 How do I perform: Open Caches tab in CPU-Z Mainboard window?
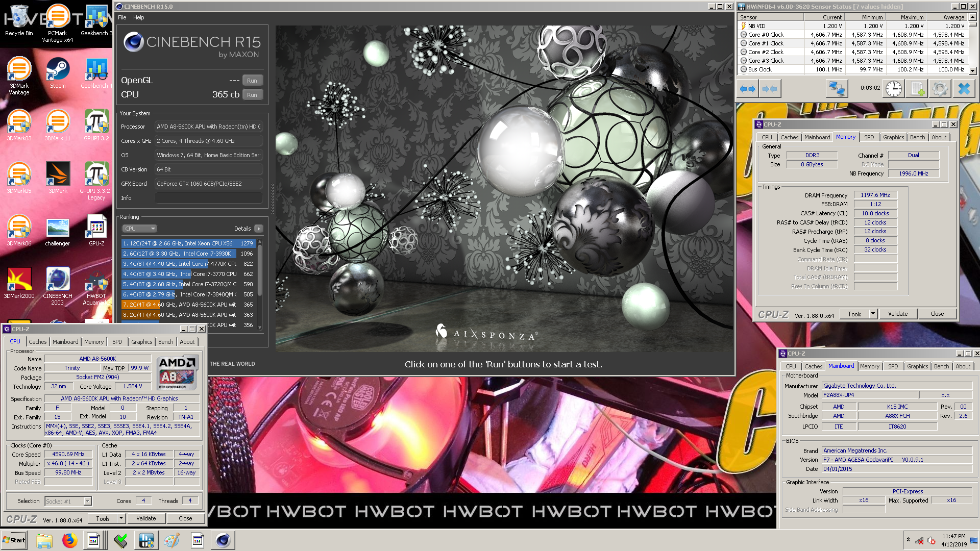(x=813, y=366)
